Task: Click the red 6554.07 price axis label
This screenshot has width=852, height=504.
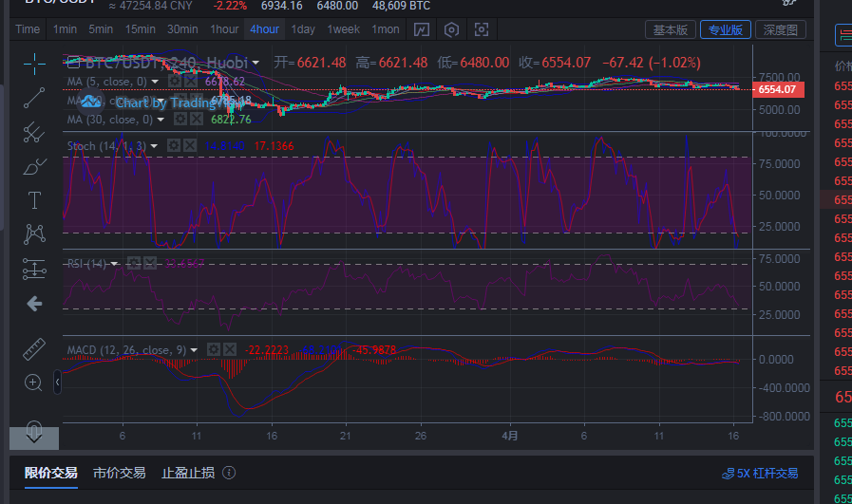Action: pyautogui.click(x=778, y=89)
